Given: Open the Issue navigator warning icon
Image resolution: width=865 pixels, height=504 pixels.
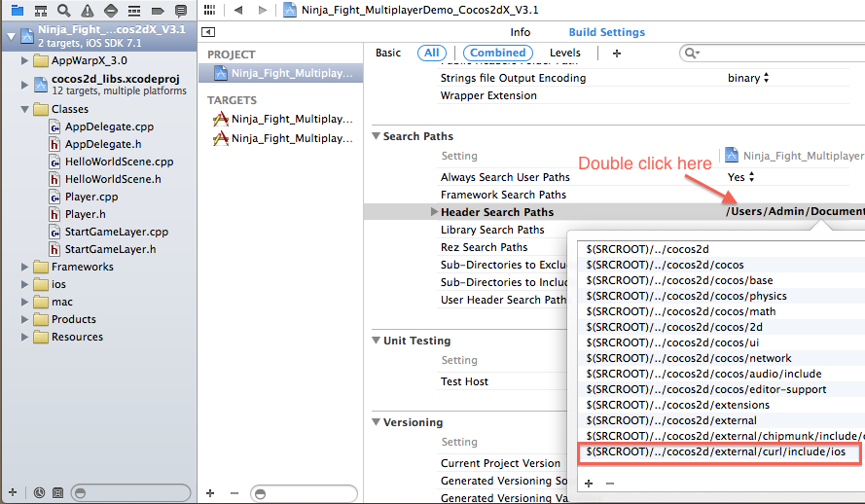Looking at the screenshot, I should pyautogui.click(x=88, y=10).
